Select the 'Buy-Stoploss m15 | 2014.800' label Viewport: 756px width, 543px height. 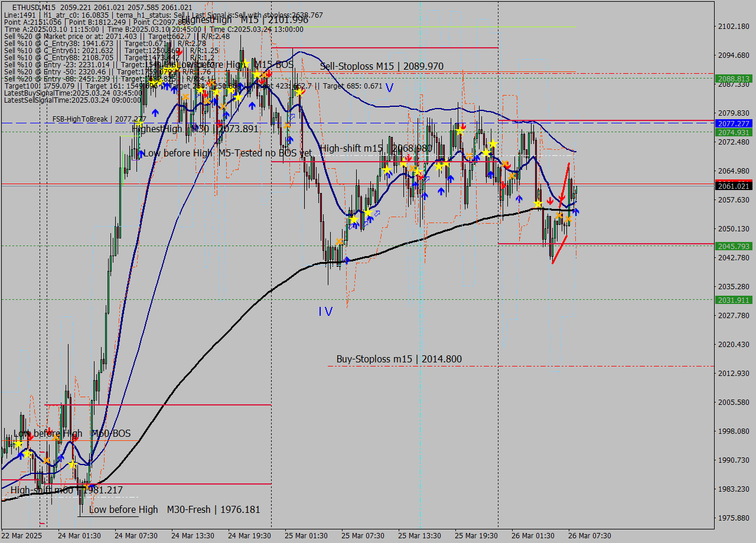399,359
